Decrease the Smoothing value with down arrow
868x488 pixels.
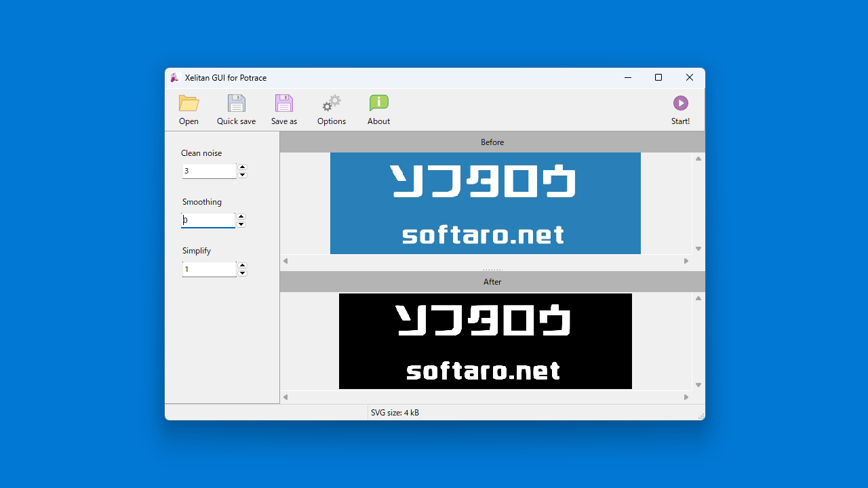click(x=241, y=224)
